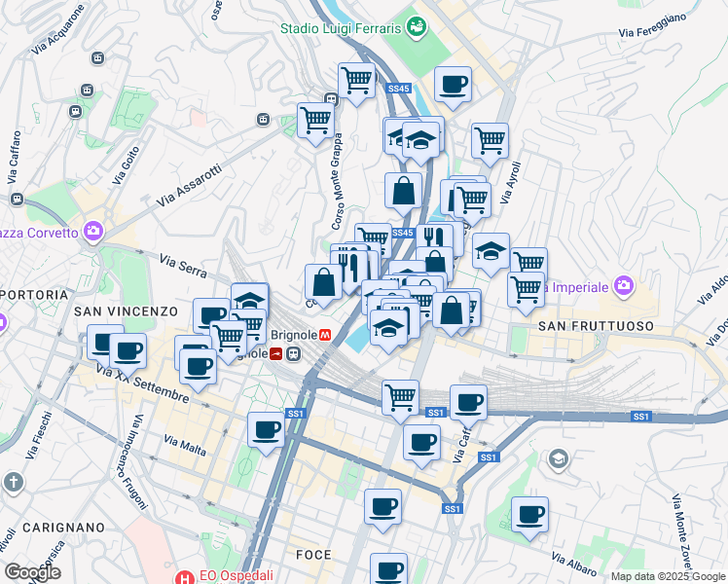Viewport: 728px width, 584px height.
Task: Click the graduation cap marker left of Villa Imperiale
Action: click(x=491, y=250)
